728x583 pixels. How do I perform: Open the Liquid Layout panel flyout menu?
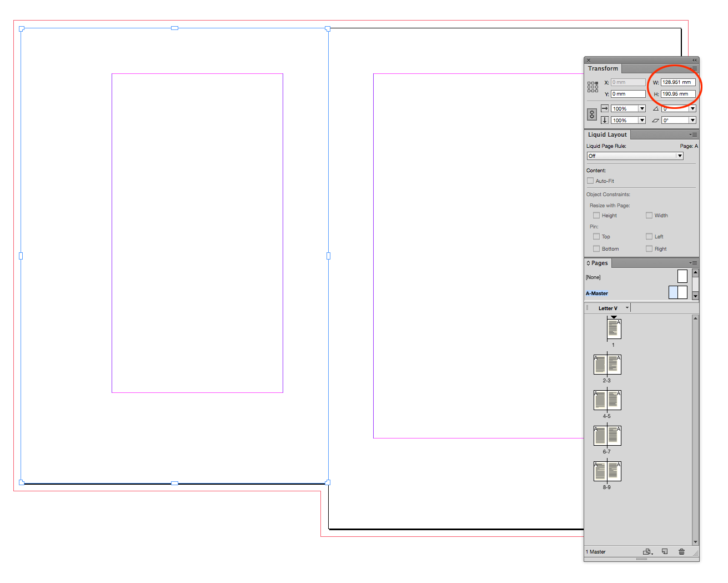coord(693,134)
